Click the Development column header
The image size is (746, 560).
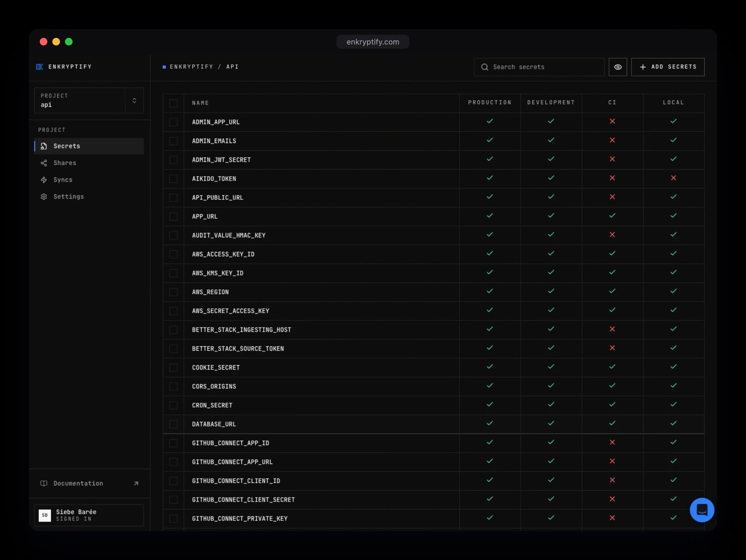click(x=551, y=103)
